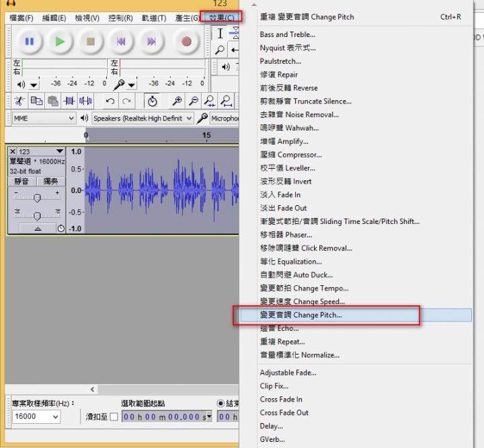Screen dimensions: 484x448
Task: Open the Speakers output device dropdown
Action: (143, 118)
